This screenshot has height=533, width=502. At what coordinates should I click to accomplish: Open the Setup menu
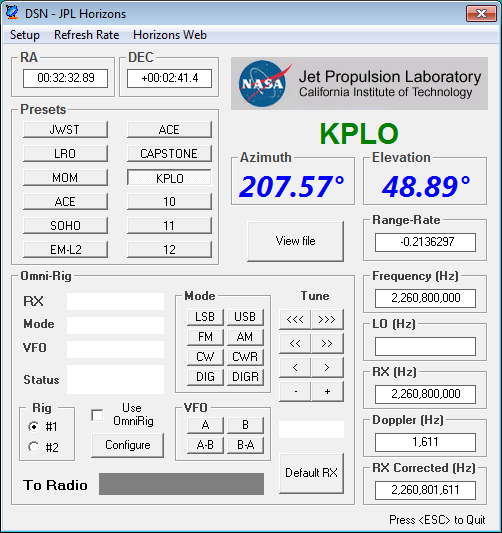25,35
